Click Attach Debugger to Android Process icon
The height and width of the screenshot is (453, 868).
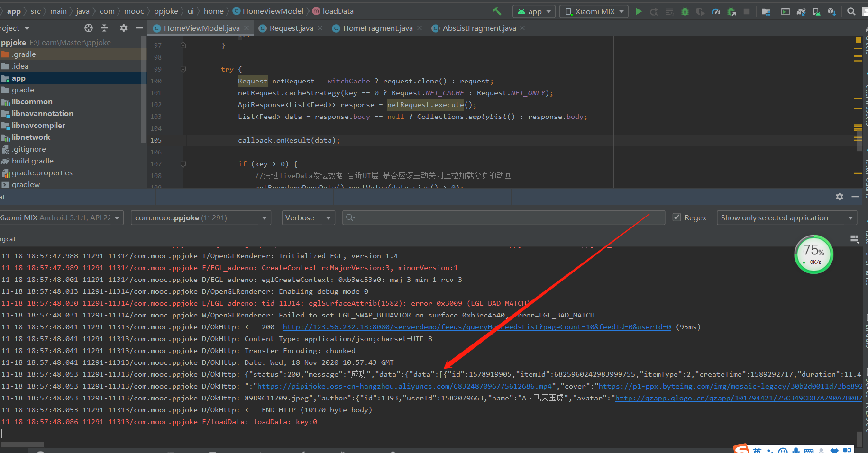click(x=731, y=11)
